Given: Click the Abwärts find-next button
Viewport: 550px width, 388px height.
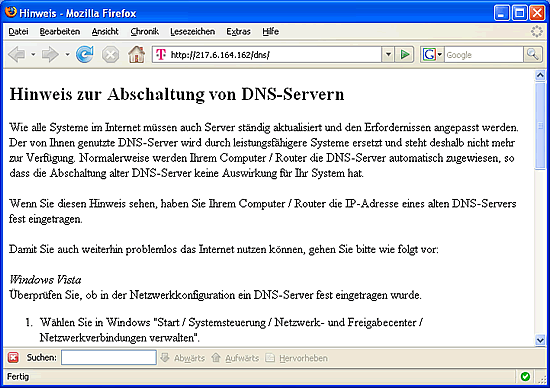Looking at the screenshot, I should tap(183, 358).
